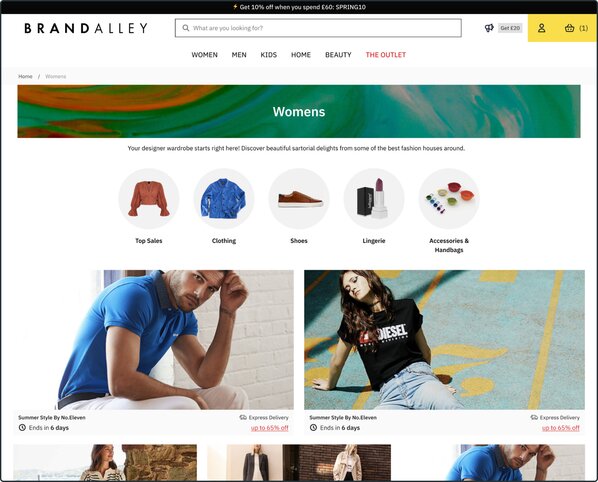Open the Men menu
Screen dimensions: 598x482
click(x=239, y=55)
